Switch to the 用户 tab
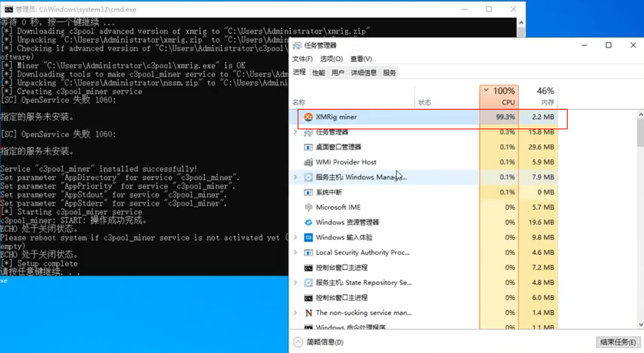This screenshot has height=353, width=644. [337, 73]
